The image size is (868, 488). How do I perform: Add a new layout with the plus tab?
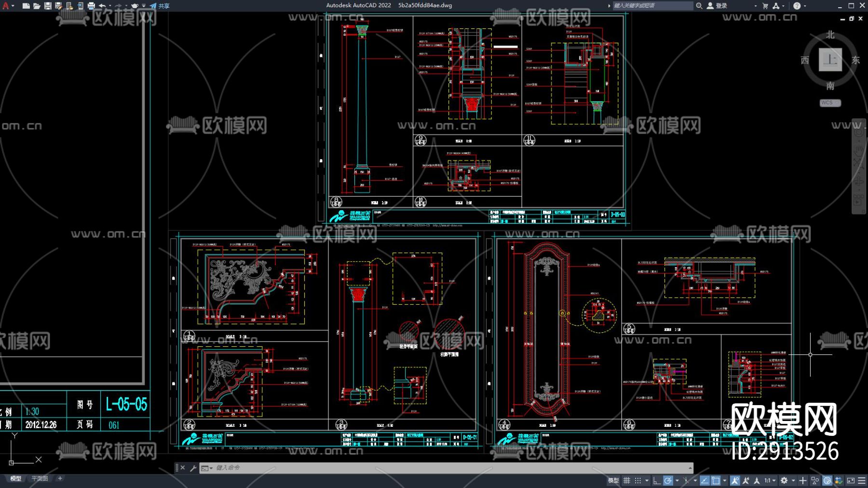tap(60, 479)
